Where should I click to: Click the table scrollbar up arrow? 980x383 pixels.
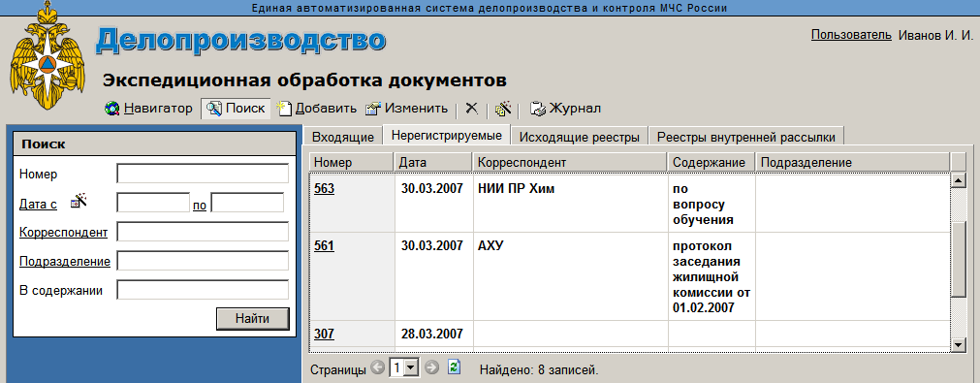[958, 181]
